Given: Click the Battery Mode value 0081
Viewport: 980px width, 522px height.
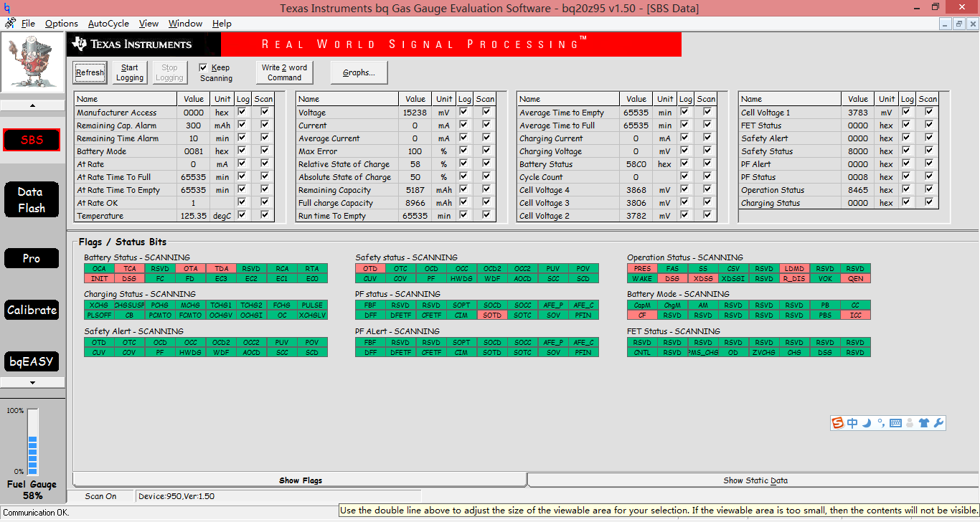Looking at the screenshot, I should tap(194, 151).
